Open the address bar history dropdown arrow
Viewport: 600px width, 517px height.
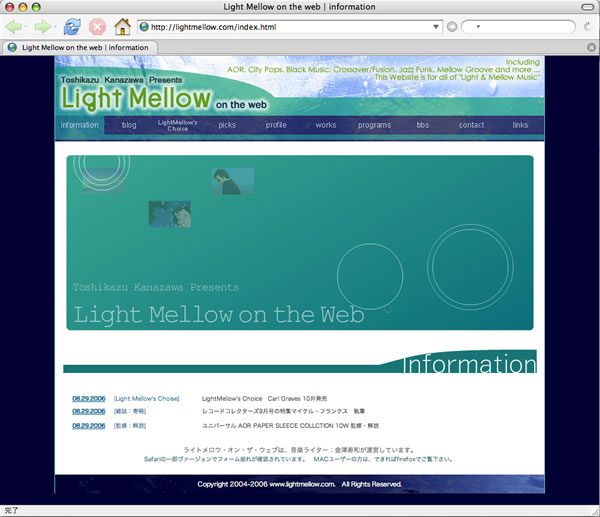coord(436,27)
